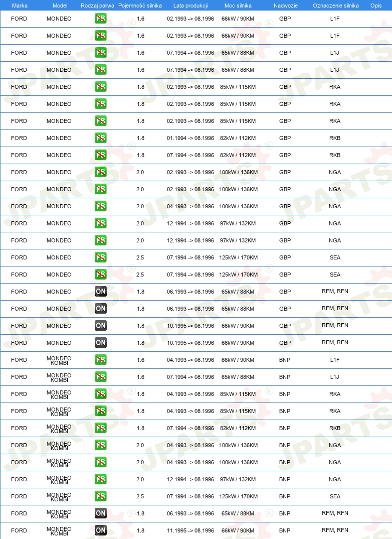Select 04.1993 -> 08.1996 in Mondeo GBP 2.0 row
Image resolution: width=392 pixels, height=539 pixels.
(x=190, y=206)
